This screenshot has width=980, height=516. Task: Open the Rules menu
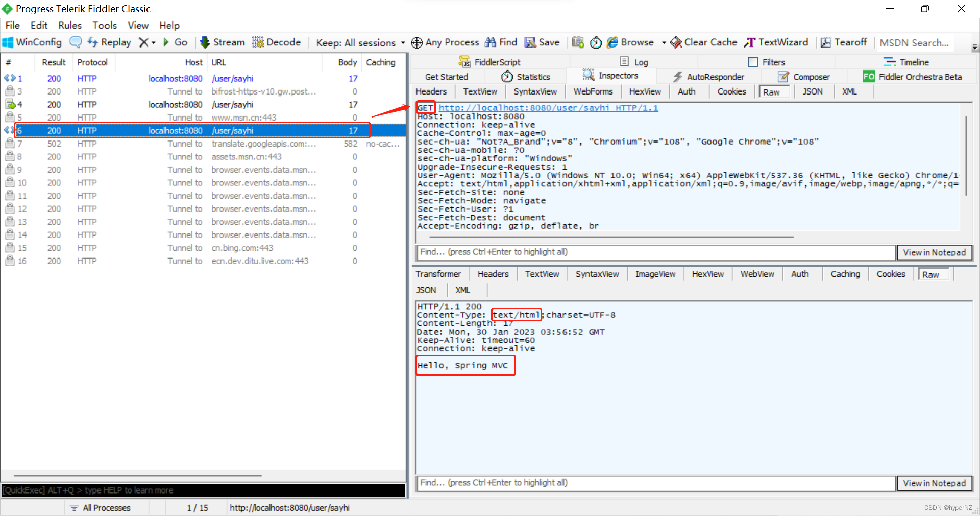point(70,25)
